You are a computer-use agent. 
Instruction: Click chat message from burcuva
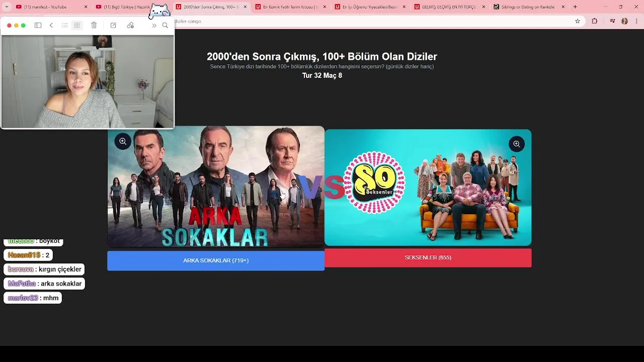[x=44, y=269]
